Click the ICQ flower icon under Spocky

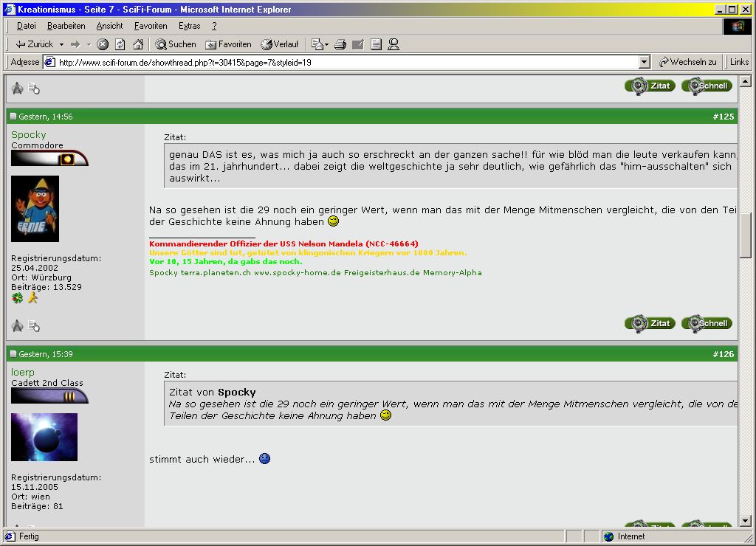pos(17,298)
